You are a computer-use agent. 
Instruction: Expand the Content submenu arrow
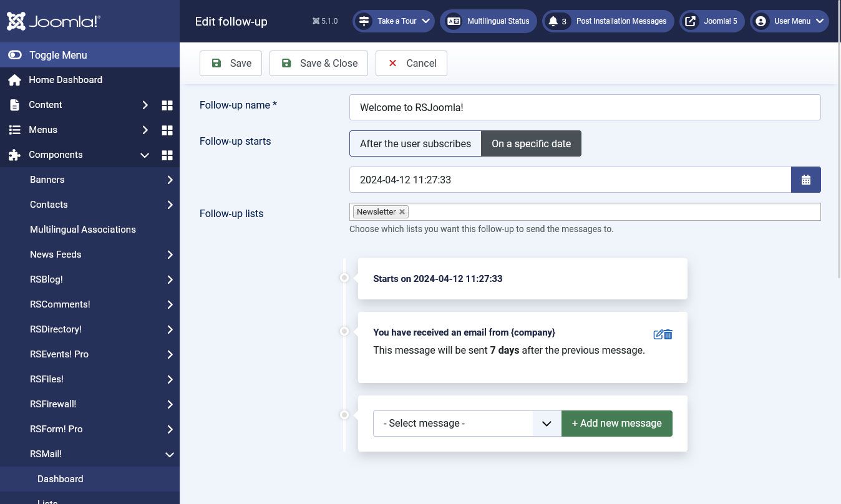click(145, 105)
